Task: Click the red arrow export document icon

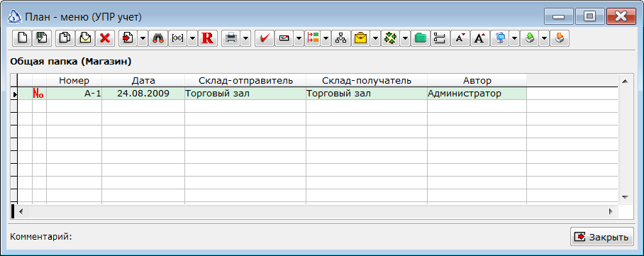Action: coord(128,38)
